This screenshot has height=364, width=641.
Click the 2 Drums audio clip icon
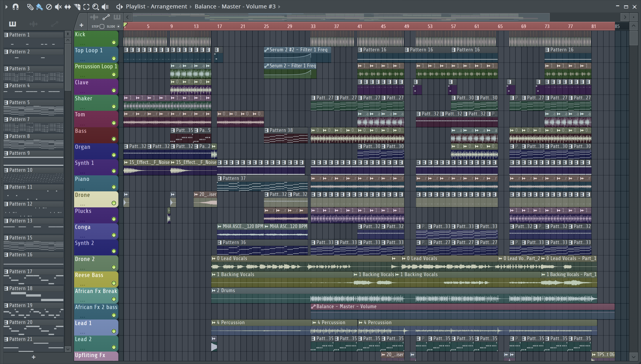click(214, 291)
